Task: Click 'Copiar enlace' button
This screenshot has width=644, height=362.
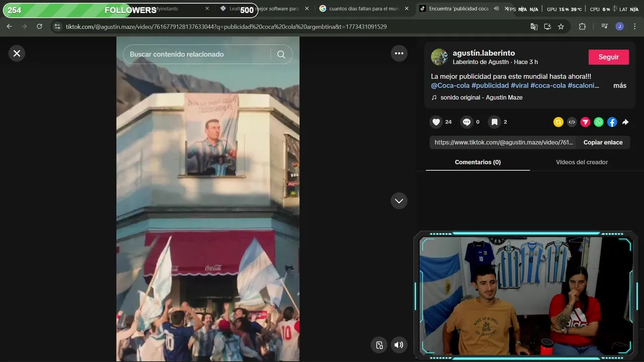Action: click(x=603, y=142)
